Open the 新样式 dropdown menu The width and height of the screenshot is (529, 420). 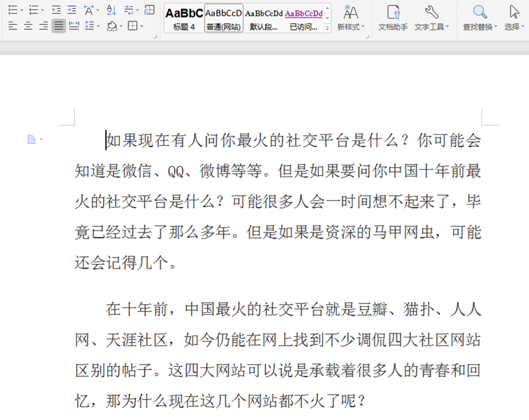[x=351, y=27]
